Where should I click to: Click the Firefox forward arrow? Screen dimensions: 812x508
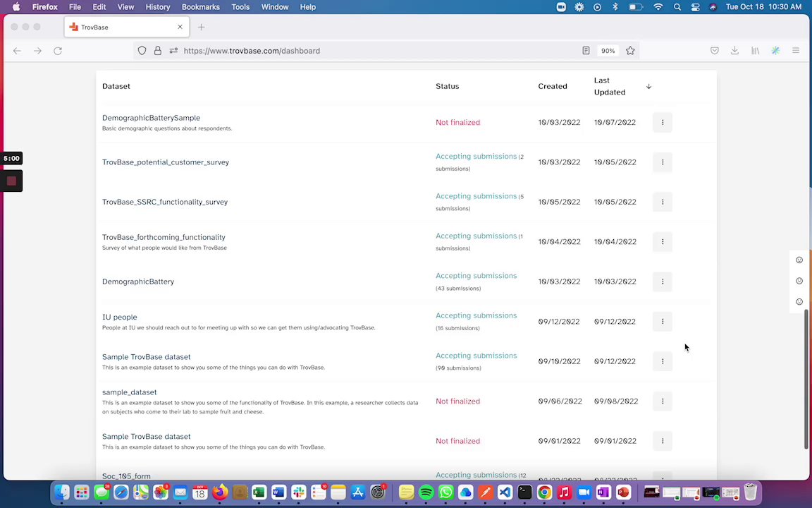pos(37,51)
